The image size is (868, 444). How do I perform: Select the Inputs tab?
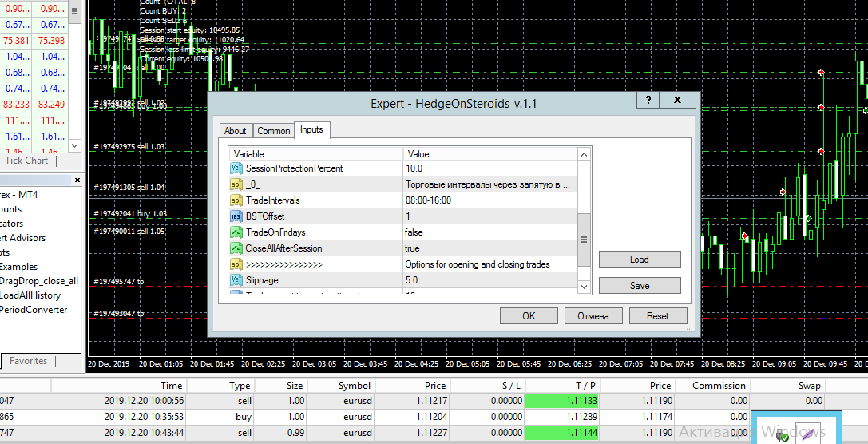(311, 129)
